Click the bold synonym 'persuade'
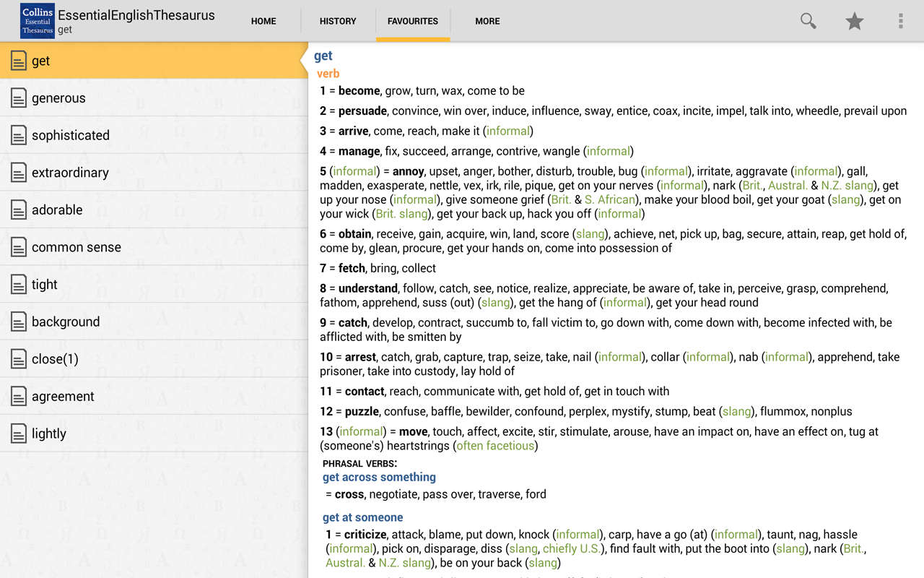The height and width of the screenshot is (578, 924). (x=364, y=111)
